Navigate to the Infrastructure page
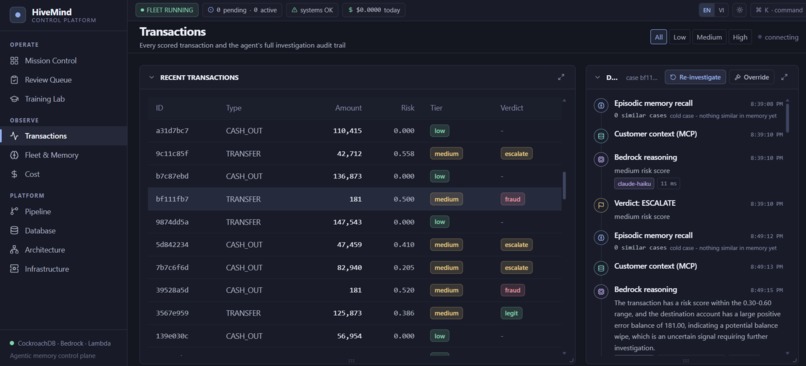The height and width of the screenshot is (366, 806). pos(64,269)
